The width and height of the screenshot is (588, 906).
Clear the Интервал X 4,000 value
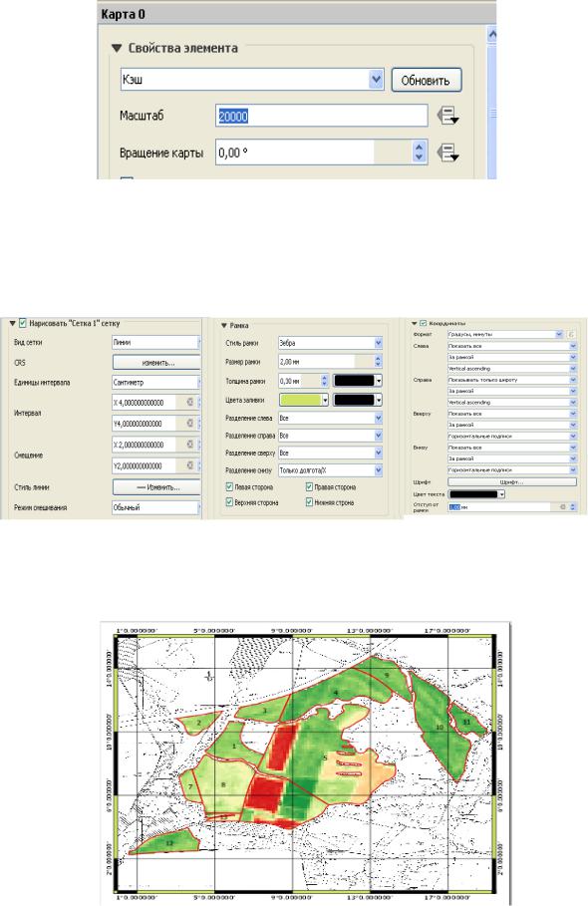(x=189, y=402)
